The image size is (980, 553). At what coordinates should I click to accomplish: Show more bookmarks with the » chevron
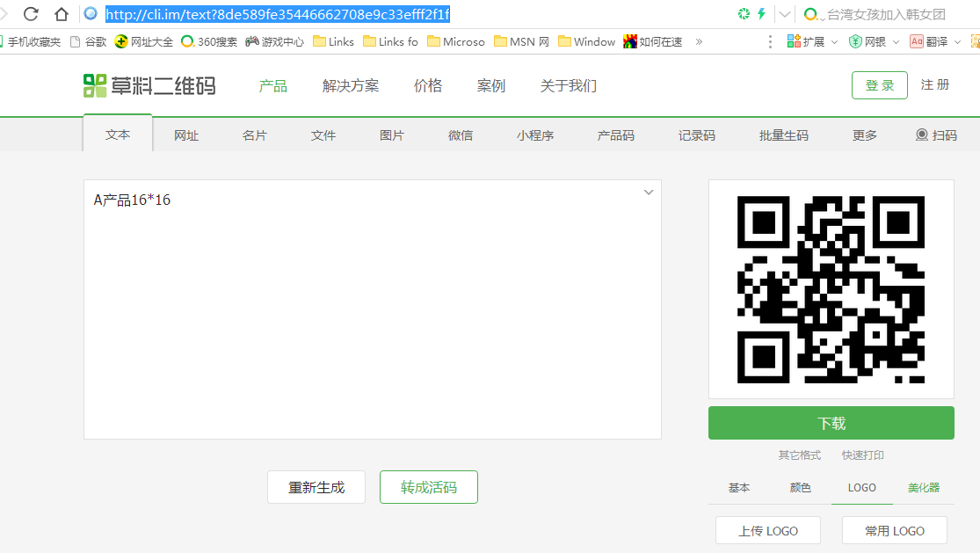[x=699, y=42]
